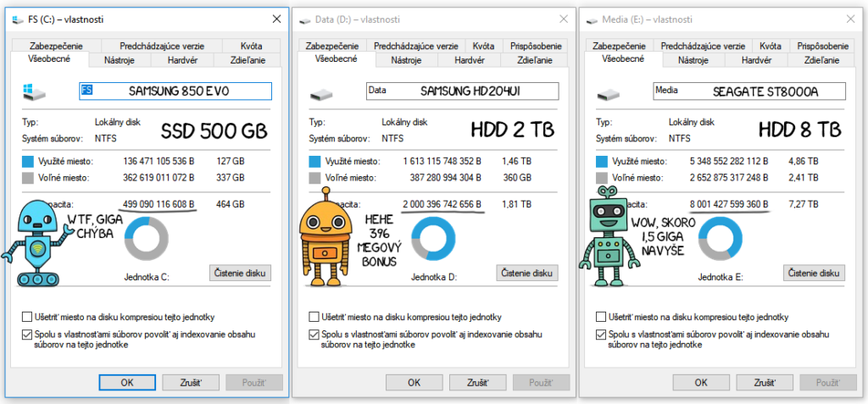Click the title bar drive icon of Media (E:) window
The image size is (868, 404).
(590, 19)
